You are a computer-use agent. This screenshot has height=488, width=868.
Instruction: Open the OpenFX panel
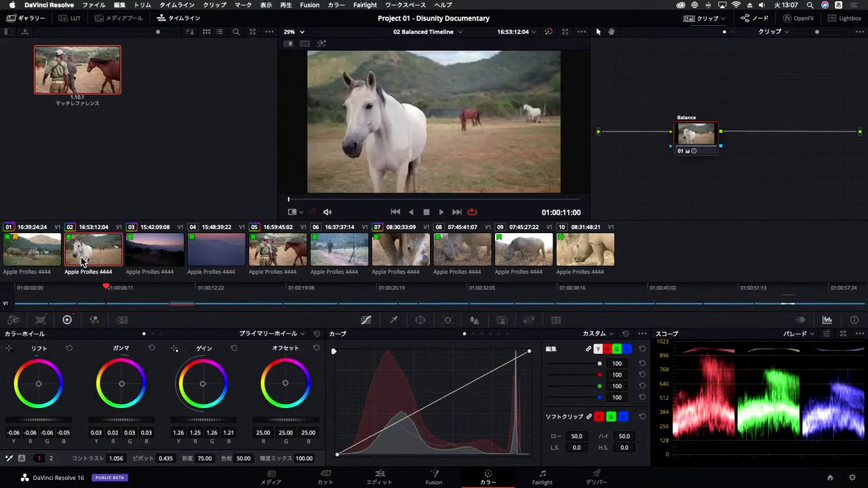click(x=799, y=18)
